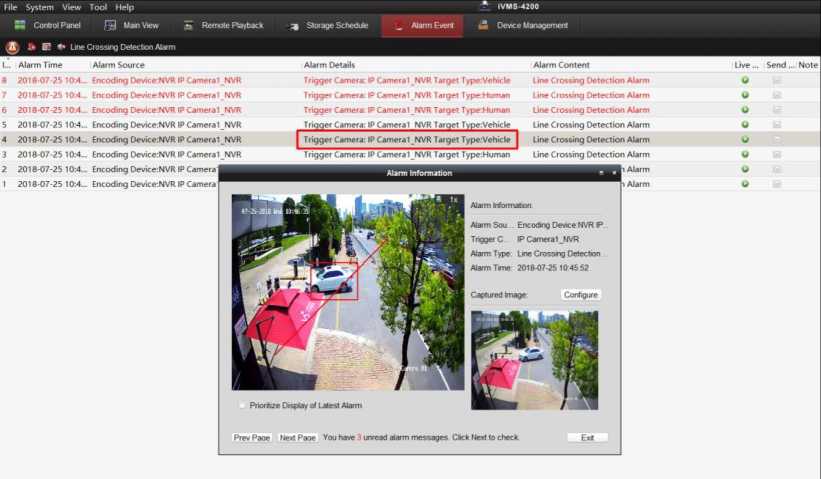Screen dimensions: 821x479
Task: Click the Next Page button
Action: click(x=298, y=438)
